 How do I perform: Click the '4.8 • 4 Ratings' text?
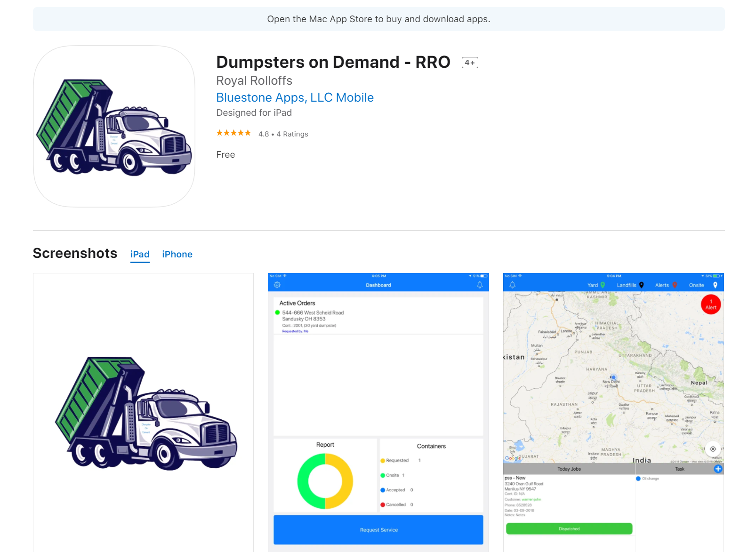pyautogui.click(x=283, y=134)
